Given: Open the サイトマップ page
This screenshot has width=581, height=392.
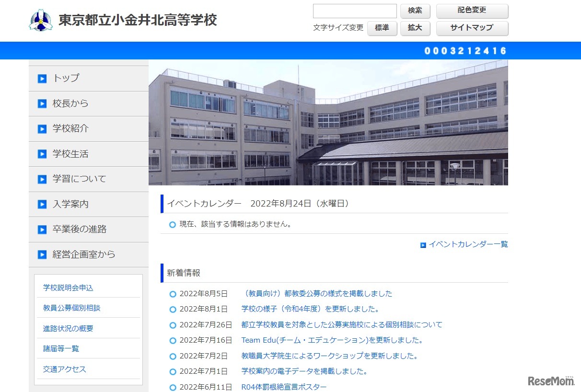Looking at the screenshot, I should click(473, 28).
